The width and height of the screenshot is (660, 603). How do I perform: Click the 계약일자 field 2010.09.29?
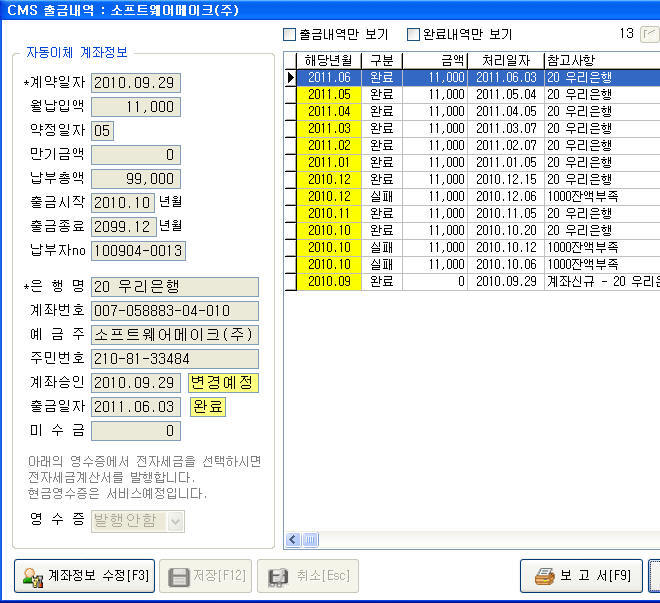click(x=136, y=83)
